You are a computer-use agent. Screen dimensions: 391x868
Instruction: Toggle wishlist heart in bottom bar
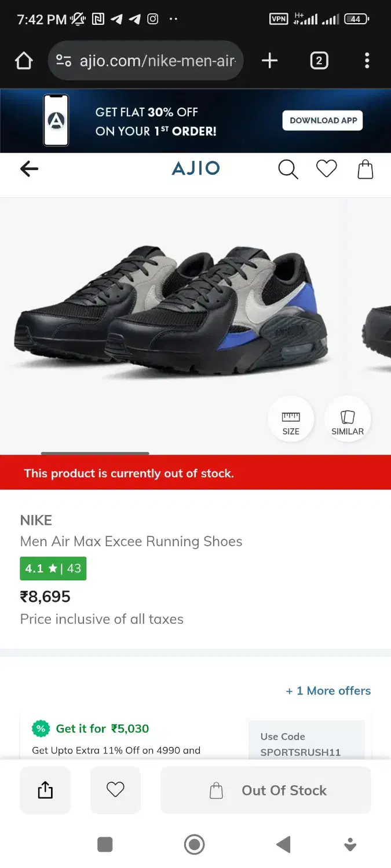(115, 790)
